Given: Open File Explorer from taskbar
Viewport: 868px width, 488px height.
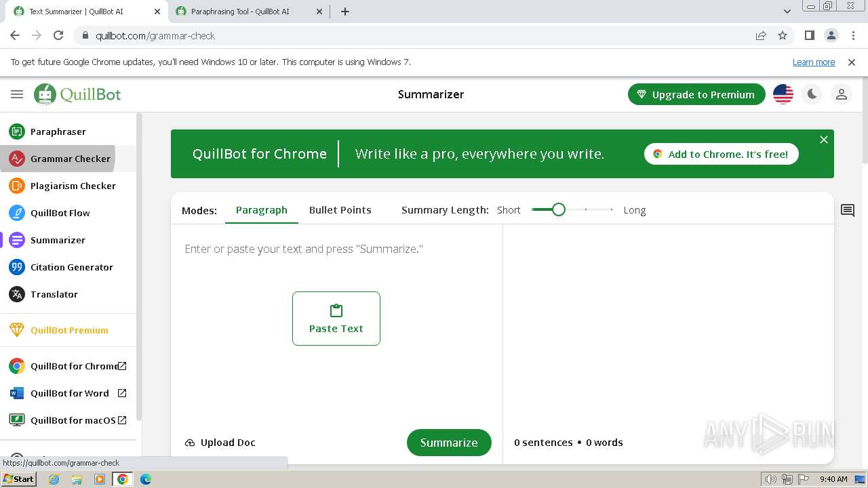Looking at the screenshot, I should [77, 479].
